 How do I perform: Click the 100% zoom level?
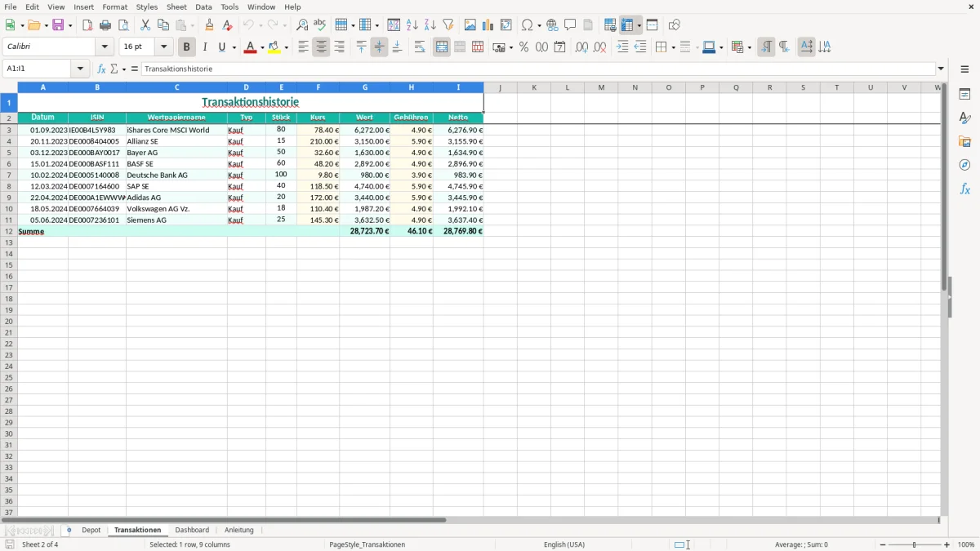coord(966,544)
